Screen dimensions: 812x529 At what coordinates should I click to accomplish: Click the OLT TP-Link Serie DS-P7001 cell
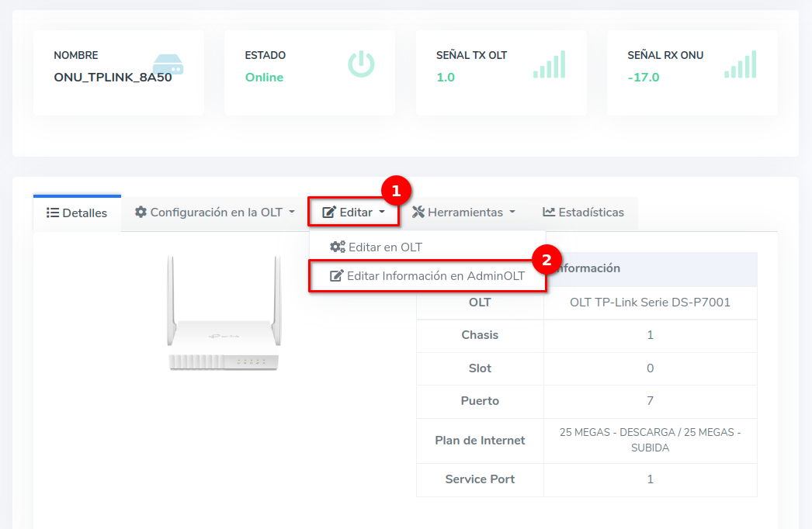coord(650,303)
